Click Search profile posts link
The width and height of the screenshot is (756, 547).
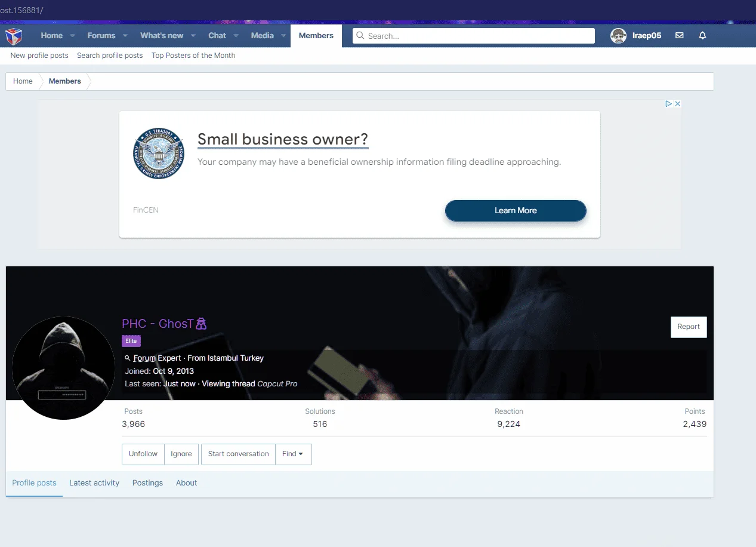[x=110, y=56]
